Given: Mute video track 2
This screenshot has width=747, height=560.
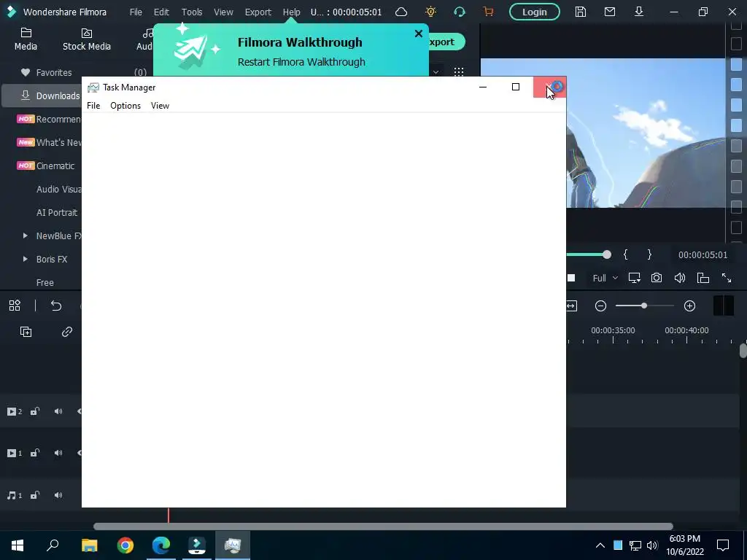Looking at the screenshot, I should tap(58, 411).
